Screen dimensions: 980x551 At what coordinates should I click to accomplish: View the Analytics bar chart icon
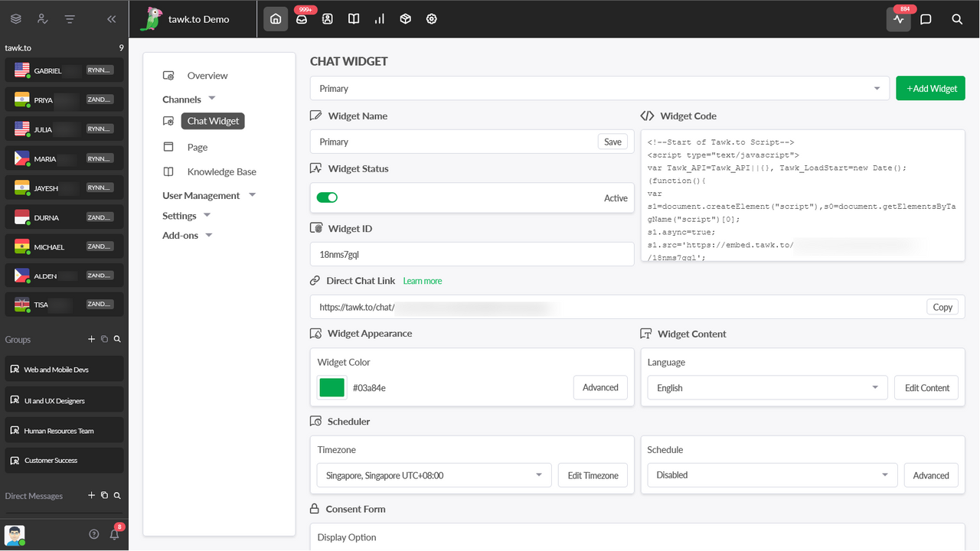click(379, 19)
